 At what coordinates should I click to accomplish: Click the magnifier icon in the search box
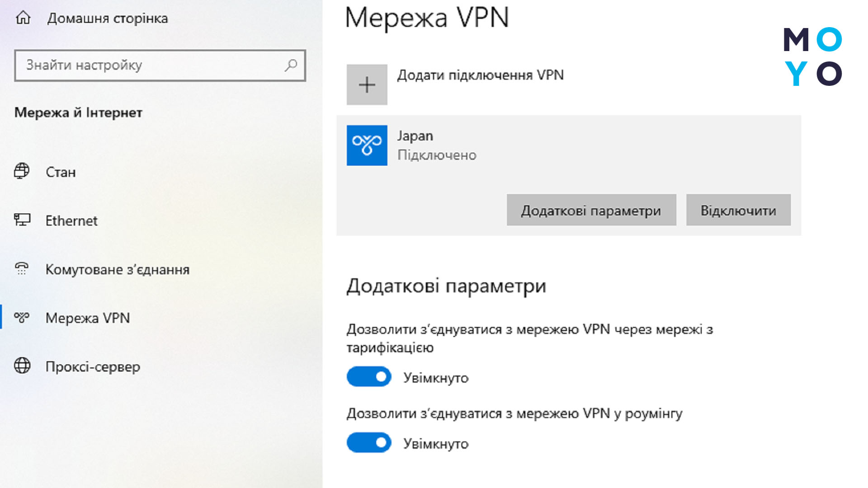point(291,66)
